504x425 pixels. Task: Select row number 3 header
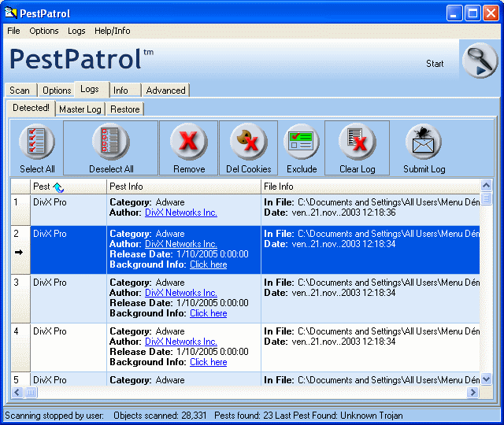pos(20,298)
